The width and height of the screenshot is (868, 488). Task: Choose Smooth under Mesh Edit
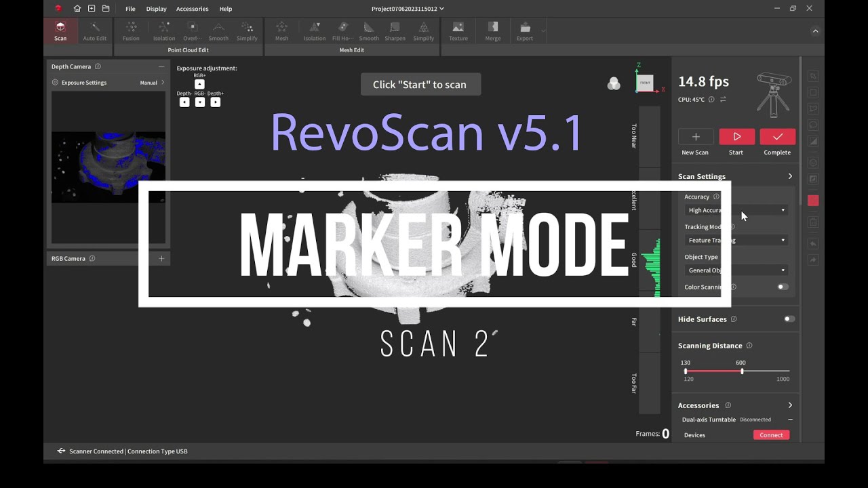369,31
